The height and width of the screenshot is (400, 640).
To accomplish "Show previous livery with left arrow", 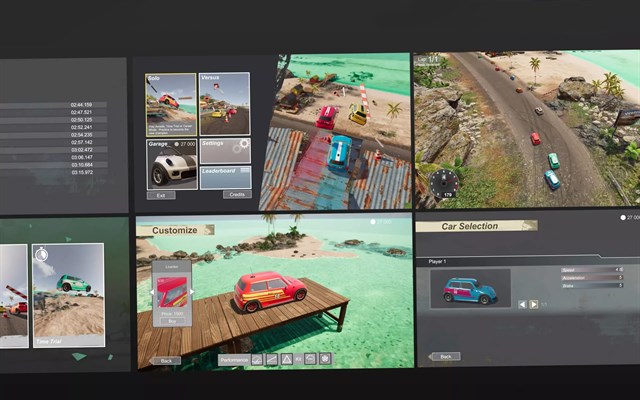I will pos(152,292).
